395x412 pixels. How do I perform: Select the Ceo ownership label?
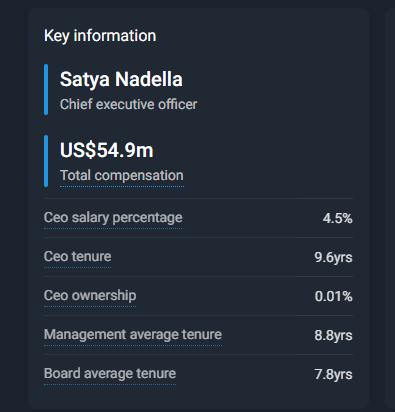tap(90, 296)
